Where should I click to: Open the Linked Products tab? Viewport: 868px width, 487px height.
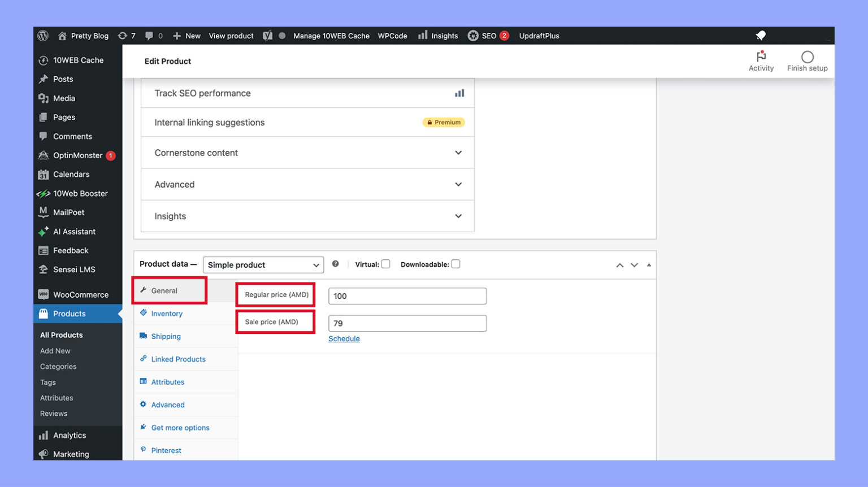click(178, 359)
